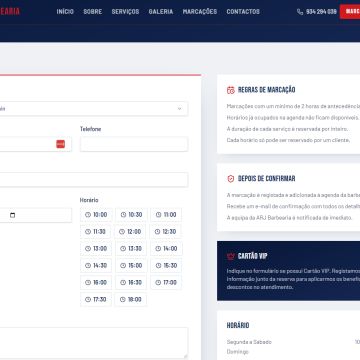
Task: Pick the 17:30 time slot
Action: [x=96, y=299]
